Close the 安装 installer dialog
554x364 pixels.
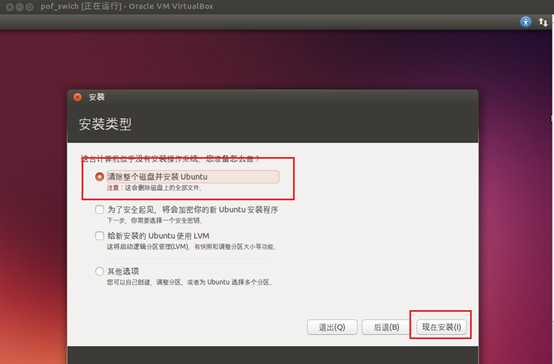click(77, 97)
